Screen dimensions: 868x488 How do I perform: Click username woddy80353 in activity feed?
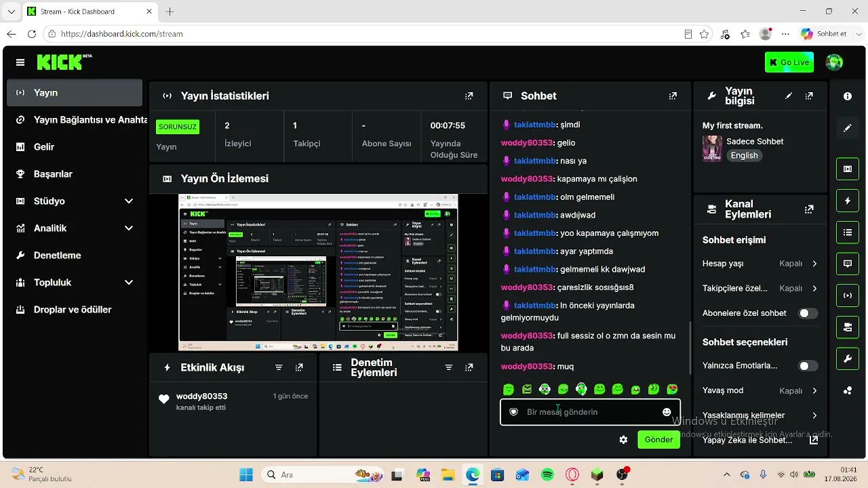[201, 396]
